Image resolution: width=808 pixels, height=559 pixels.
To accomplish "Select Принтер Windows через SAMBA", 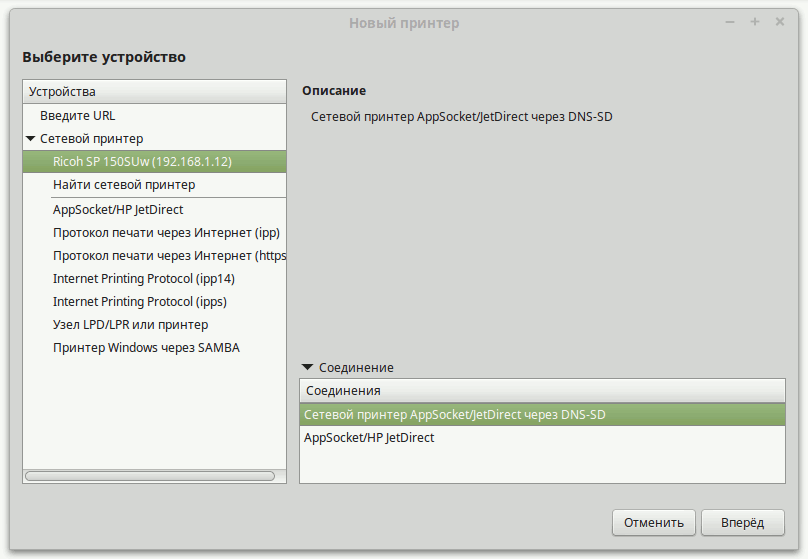I will 146,348.
